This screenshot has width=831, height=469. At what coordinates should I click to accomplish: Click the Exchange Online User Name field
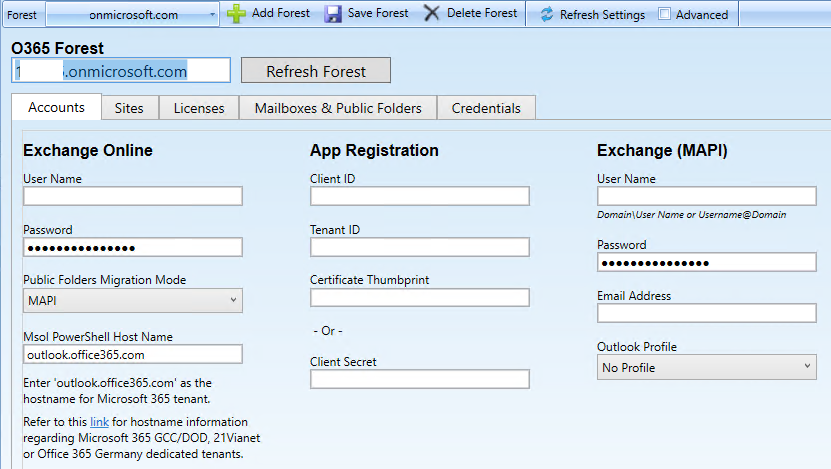133,197
